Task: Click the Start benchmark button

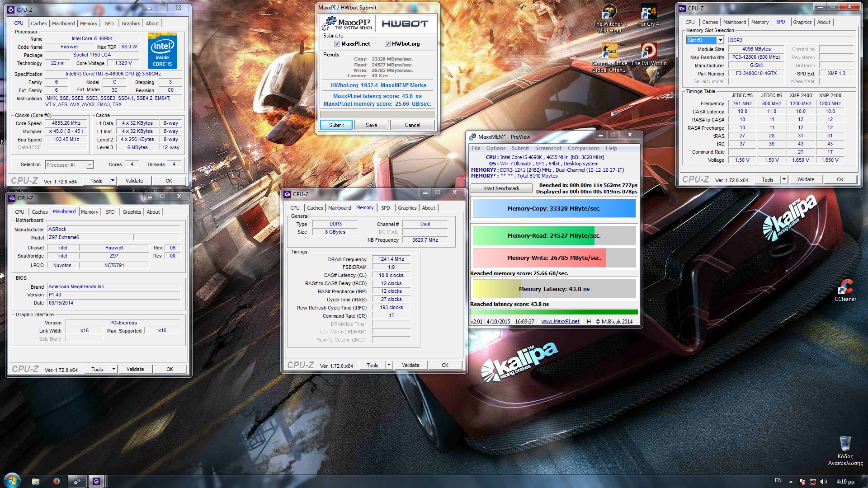Action: click(501, 188)
